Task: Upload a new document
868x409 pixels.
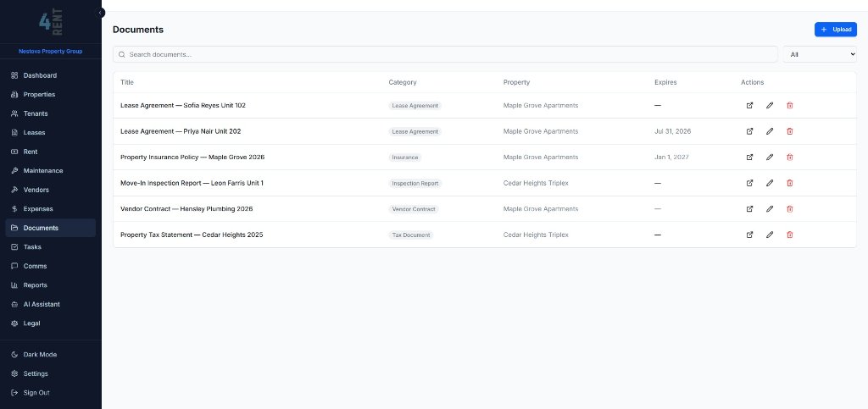Action: (x=835, y=30)
